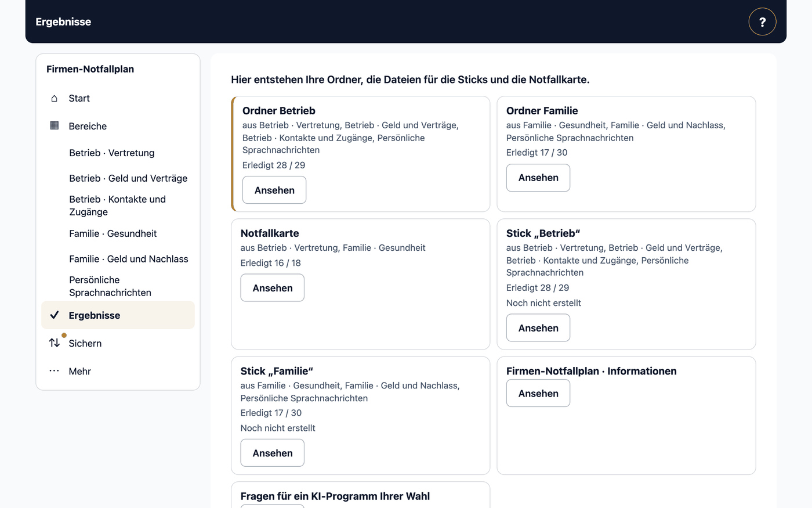Click the Erledigt 28 / 29 text in Ordner Betrieb

point(274,165)
